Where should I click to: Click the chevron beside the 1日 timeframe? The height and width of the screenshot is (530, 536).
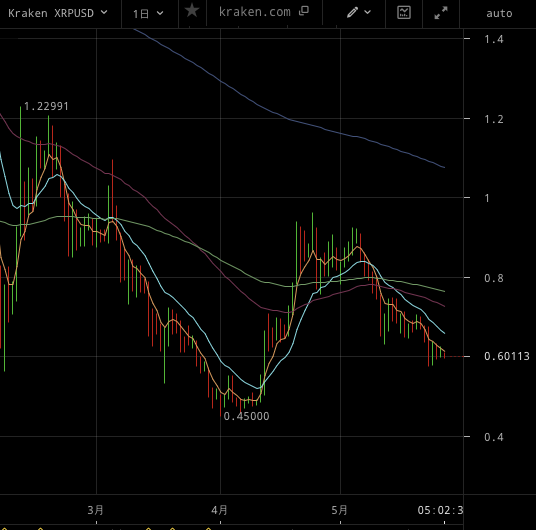(x=160, y=13)
